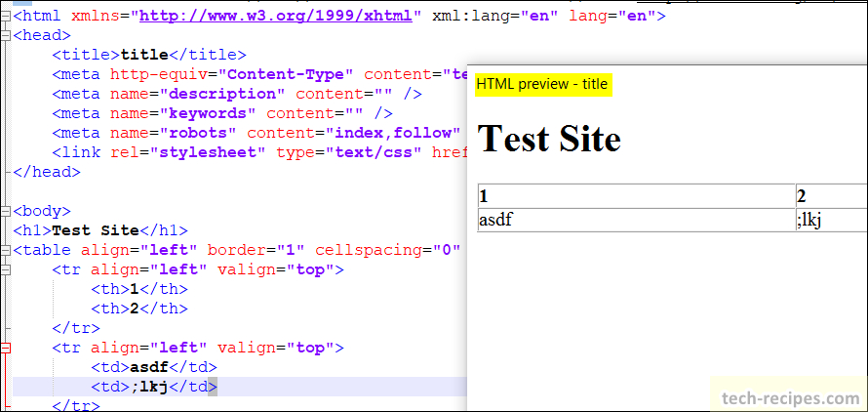The height and width of the screenshot is (412, 868).
Task: Click the yellow 'HTML preview - title' label
Action: 543,84
